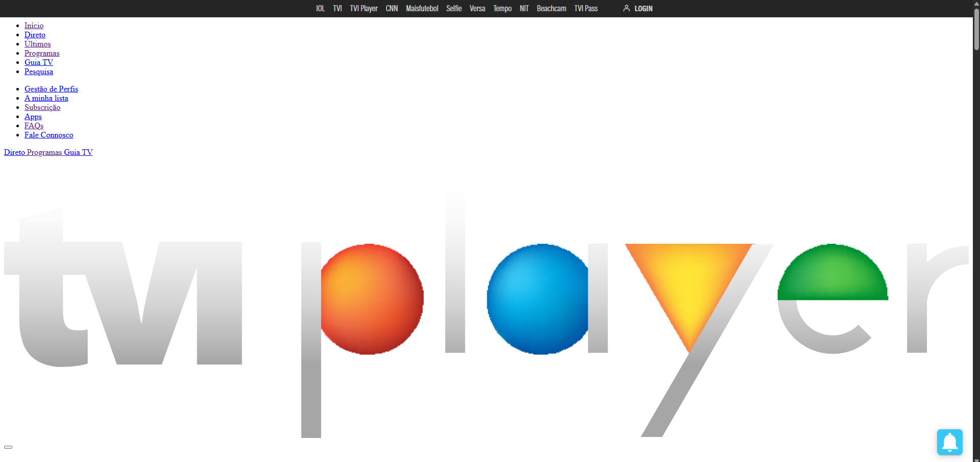Follow the Início link
Screen dimensions: 980x462
[x=34, y=26]
